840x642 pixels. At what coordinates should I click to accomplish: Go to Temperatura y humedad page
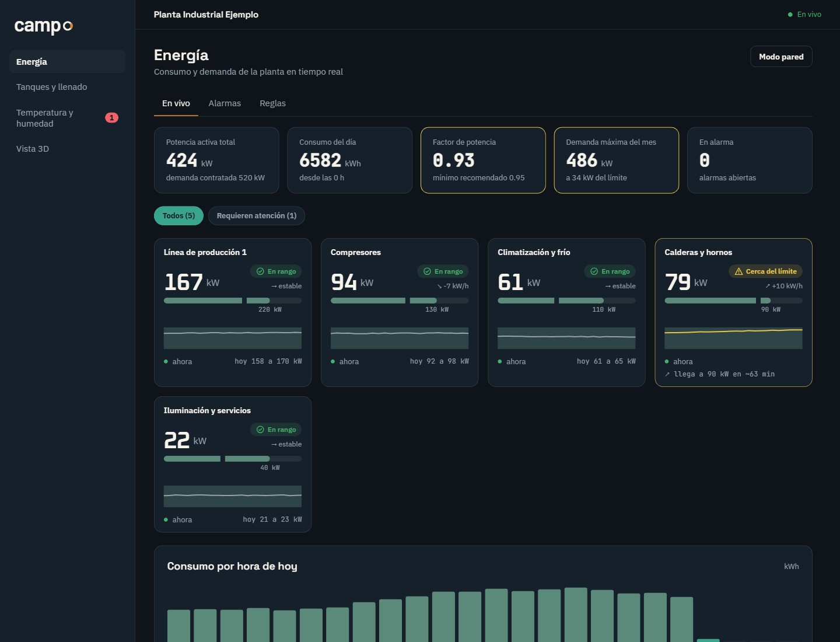[x=67, y=118]
